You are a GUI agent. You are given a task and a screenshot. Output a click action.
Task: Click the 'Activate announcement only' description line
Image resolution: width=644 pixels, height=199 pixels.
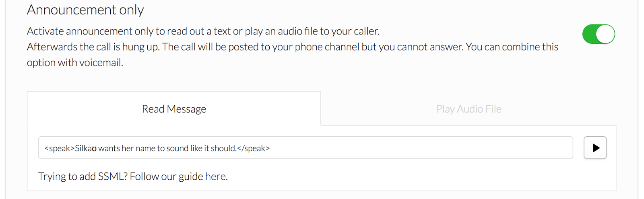click(203, 31)
